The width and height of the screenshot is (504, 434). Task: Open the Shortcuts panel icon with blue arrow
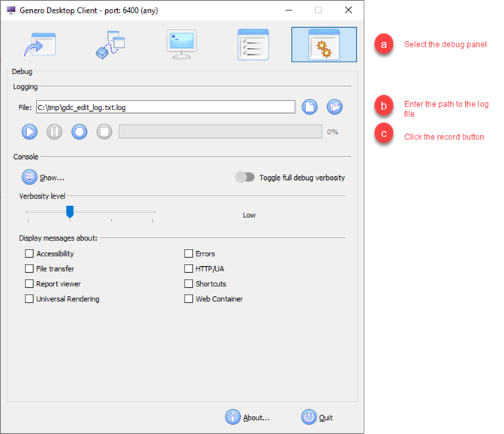[x=40, y=45]
